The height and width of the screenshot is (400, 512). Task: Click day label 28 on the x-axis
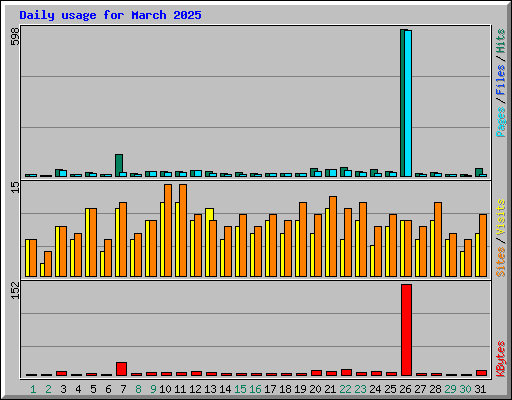pos(435,389)
